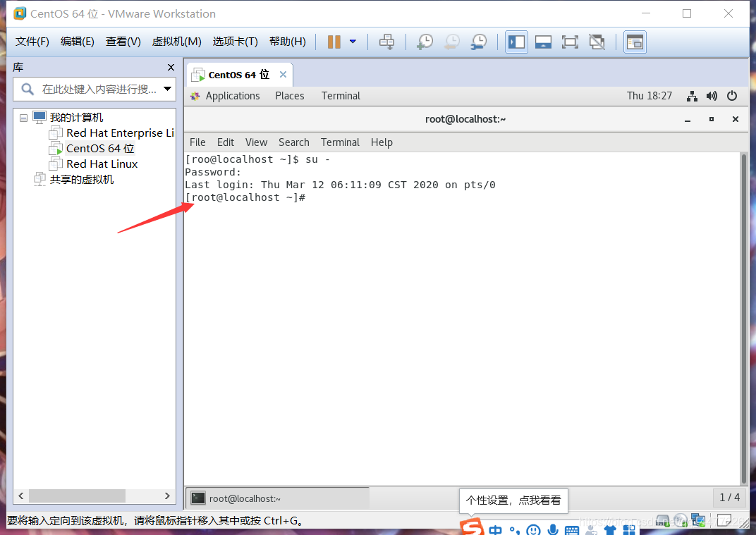The height and width of the screenshot is (535, 756).
Task: Click the terminal vertical scrollbar
Action: (744, 318)
